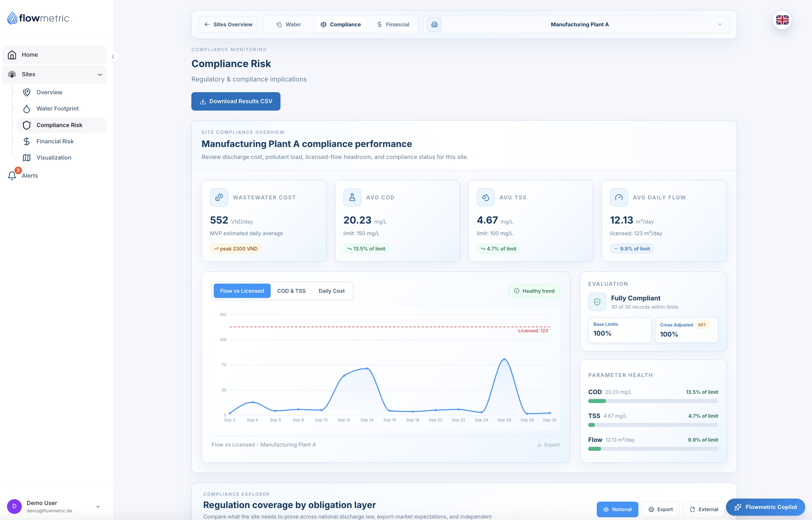The width and height of the screenshot is (812, 520).
Task: Select the COD & TSS chart tab
Action: tap(291, 291)
